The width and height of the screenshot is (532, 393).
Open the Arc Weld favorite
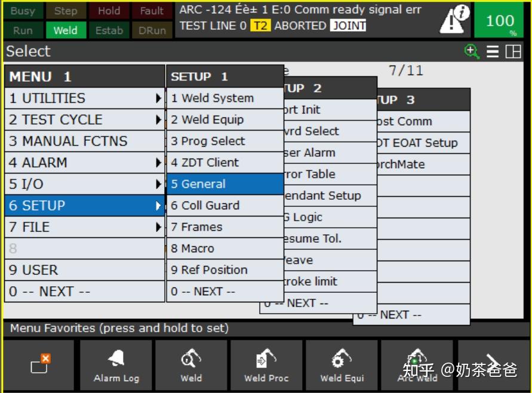click(x=417, y=365)
